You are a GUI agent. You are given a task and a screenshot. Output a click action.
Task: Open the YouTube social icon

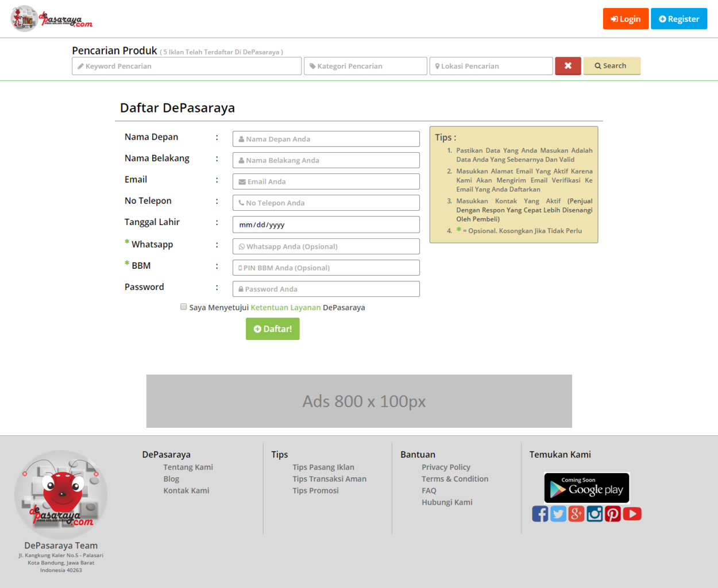coord(632,514)
